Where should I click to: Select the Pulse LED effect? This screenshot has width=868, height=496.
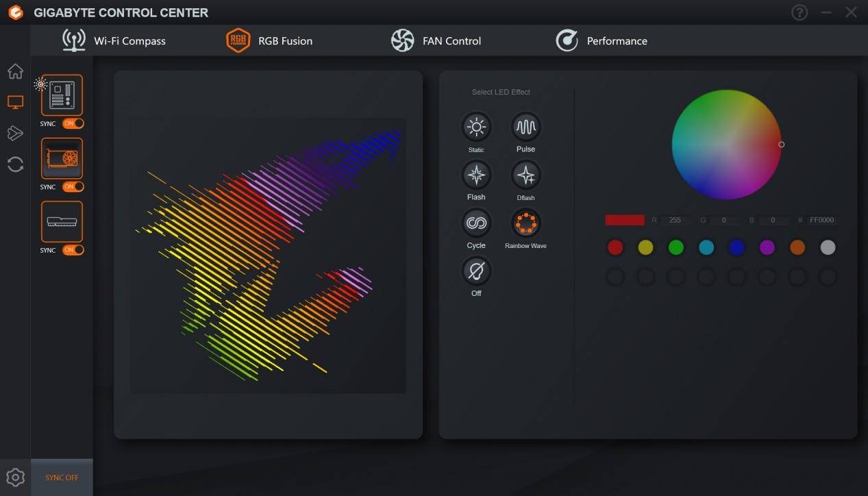coord(526,127)
